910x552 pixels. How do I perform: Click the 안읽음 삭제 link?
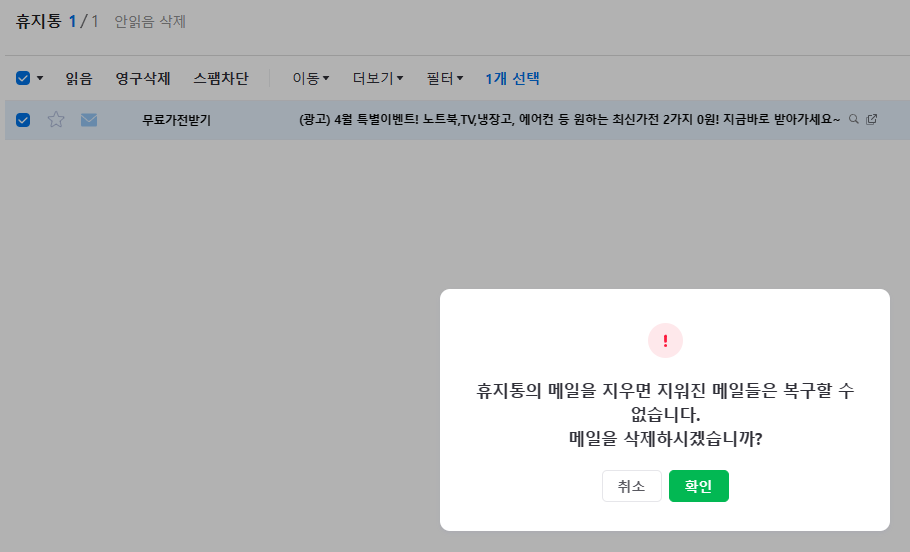150,21
